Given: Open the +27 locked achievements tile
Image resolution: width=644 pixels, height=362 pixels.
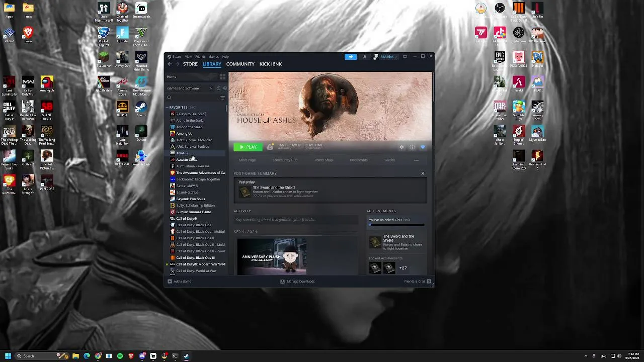Looking at the screenshot, I should pos(403,268).
